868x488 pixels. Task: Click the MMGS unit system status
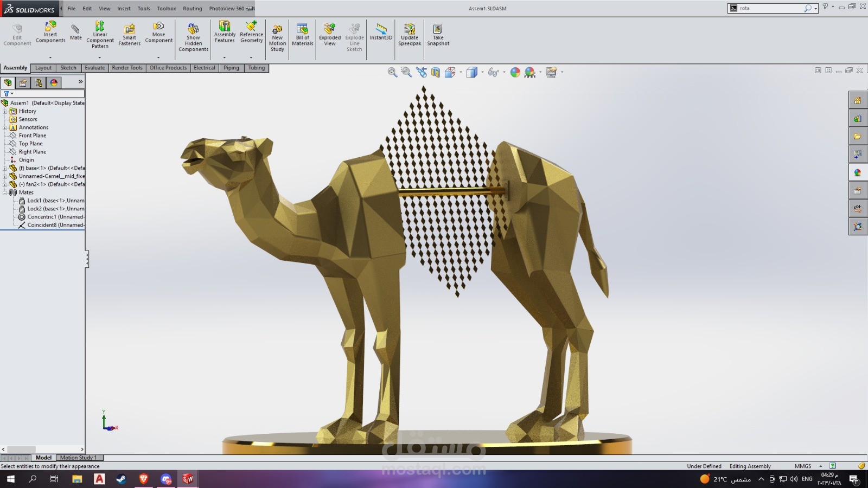tap(803, 466)
